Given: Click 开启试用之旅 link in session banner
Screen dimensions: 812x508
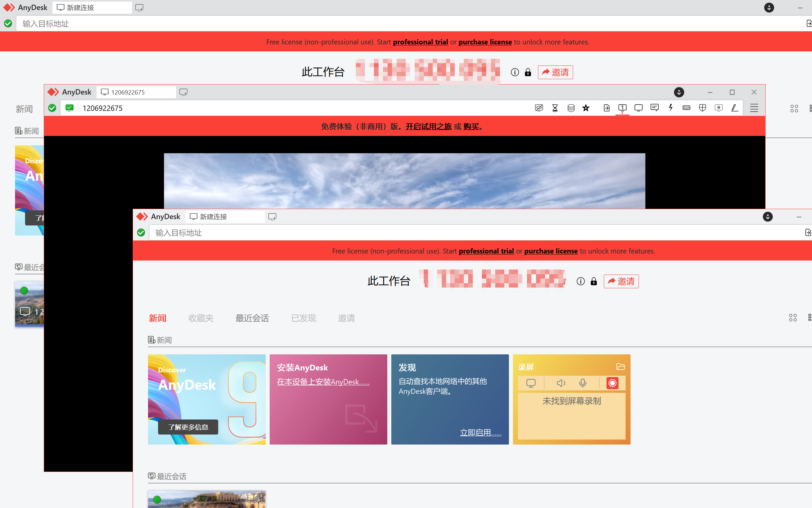Looking at the screenshot, I should (428, 127).
